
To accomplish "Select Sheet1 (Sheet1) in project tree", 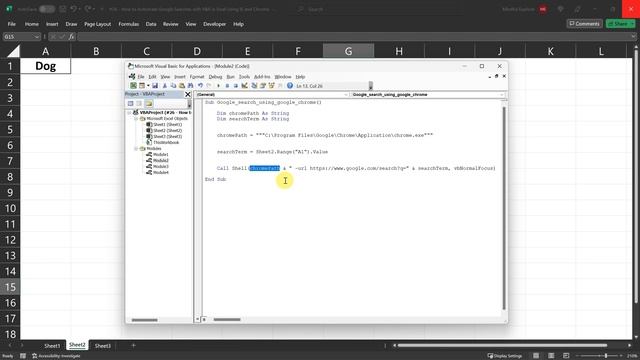I will point(167,124).
